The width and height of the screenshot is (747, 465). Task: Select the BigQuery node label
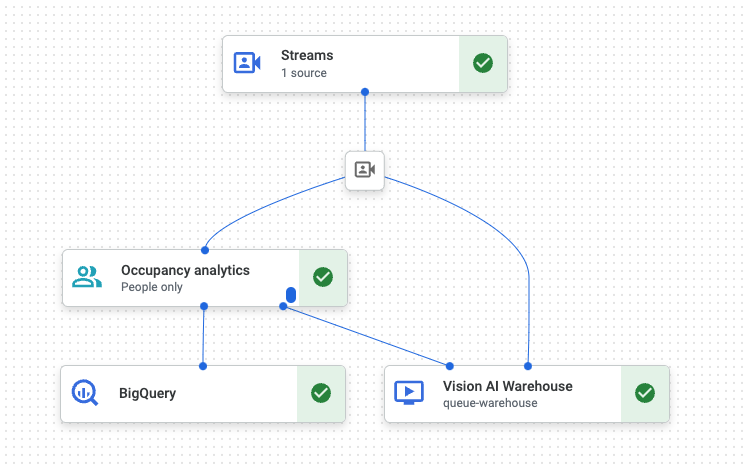[147, 393]
